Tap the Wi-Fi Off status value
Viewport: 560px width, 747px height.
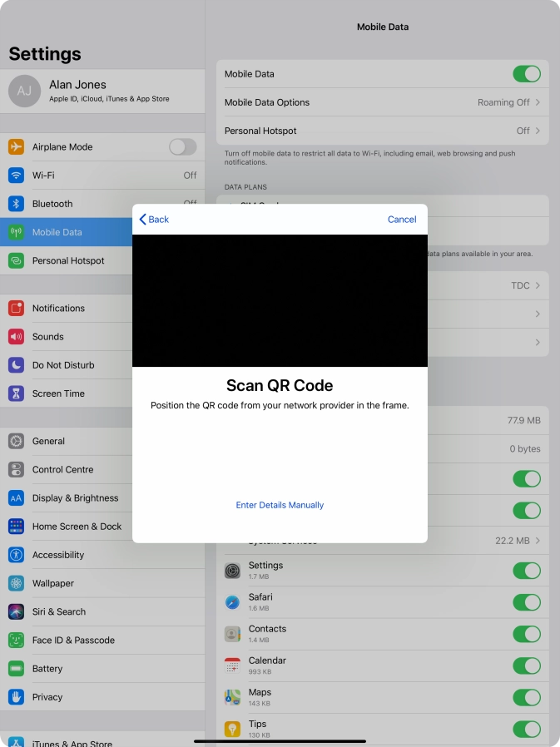[x=190, y=176]
